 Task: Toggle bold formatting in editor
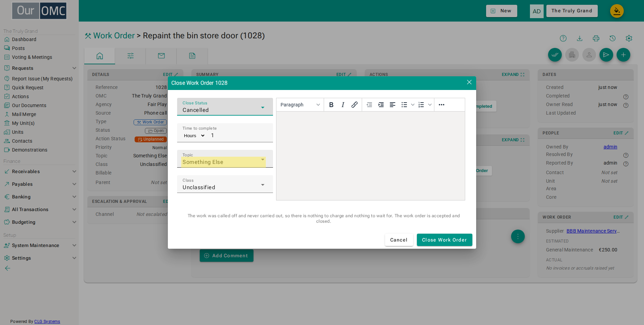pos(331,105)
